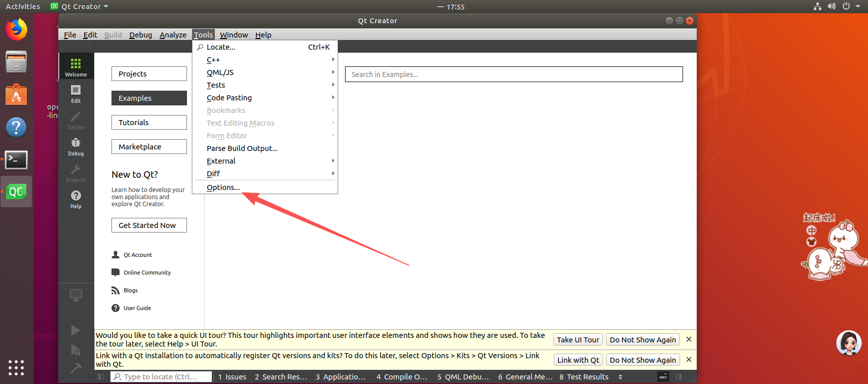Click Take UI Tour button
This screenshot has width=868, height=384.
578,340
